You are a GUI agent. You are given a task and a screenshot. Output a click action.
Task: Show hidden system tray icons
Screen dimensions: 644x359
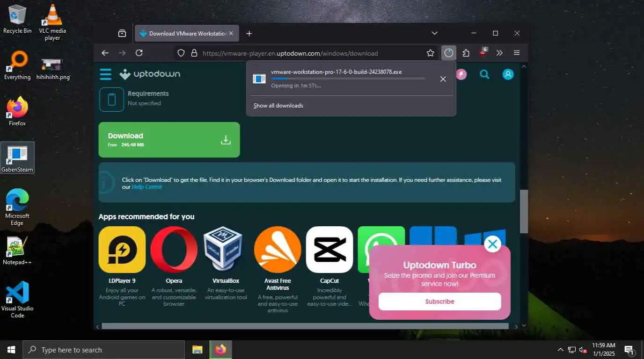click(x=560, y=350)
